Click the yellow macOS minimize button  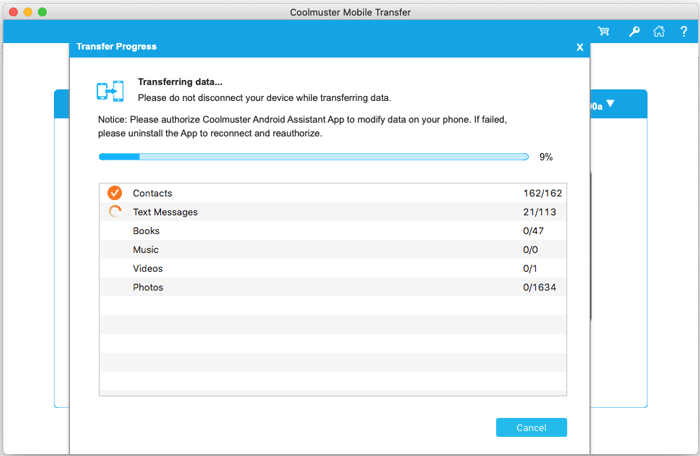point(28,12)
